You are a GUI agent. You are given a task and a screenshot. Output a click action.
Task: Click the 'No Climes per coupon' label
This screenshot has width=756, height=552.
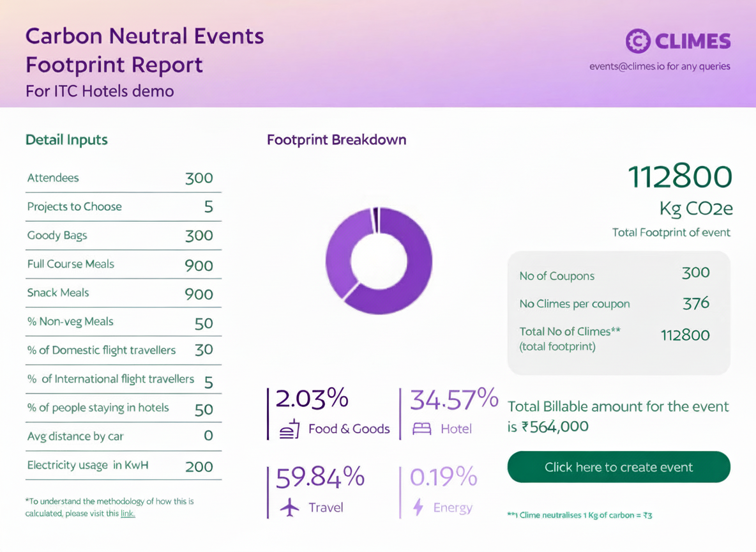coord(575,304)
